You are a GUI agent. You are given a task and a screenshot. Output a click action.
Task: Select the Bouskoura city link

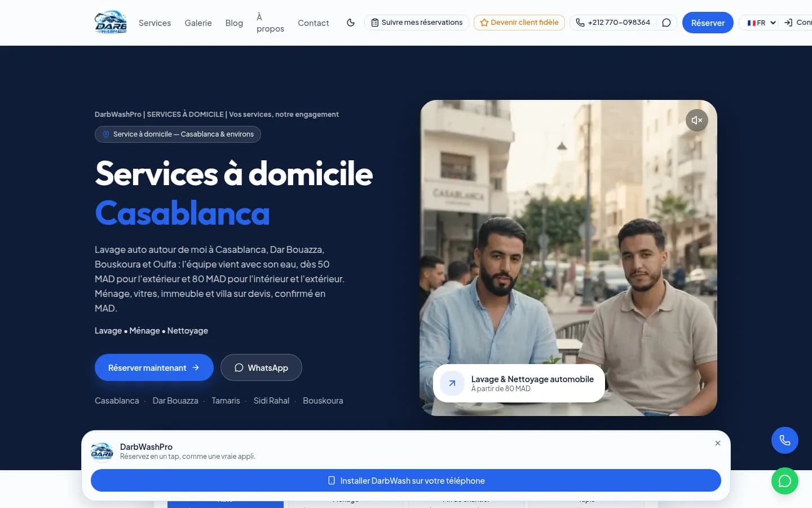pos(323,401)
